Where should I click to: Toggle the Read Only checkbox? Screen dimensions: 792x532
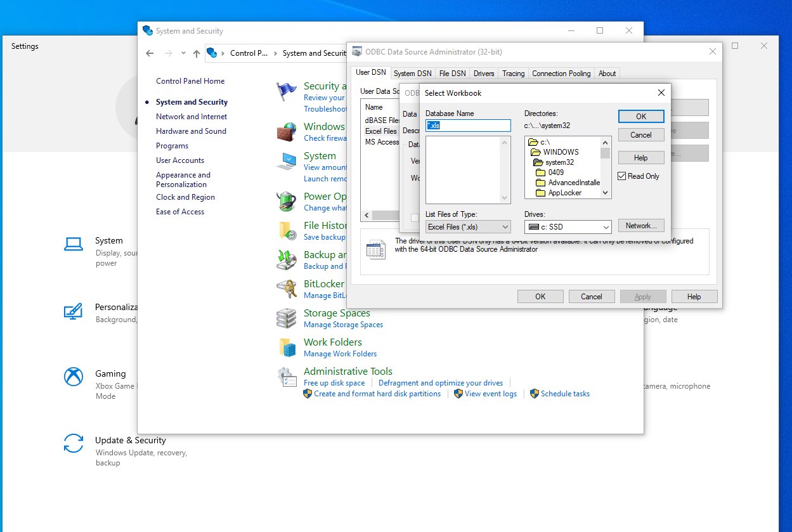(x=622, y=176)
